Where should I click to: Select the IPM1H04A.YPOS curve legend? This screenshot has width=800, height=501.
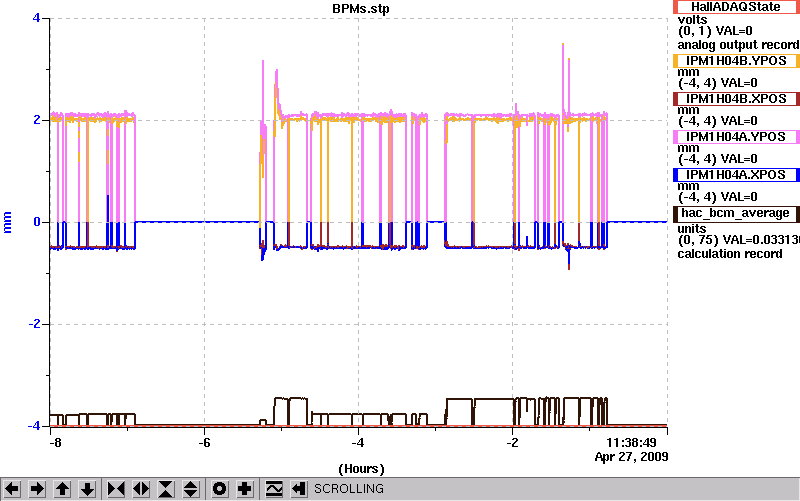[x=736, y=137]
